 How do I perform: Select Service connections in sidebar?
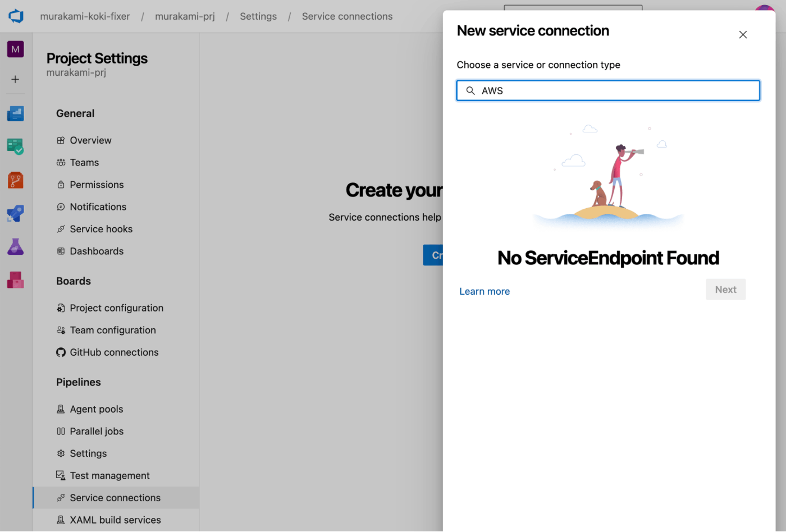(116, 498)
